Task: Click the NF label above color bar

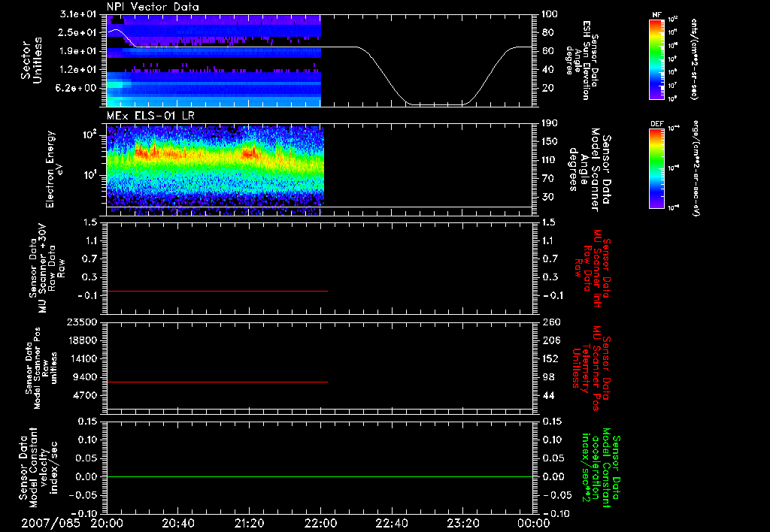Action: (656, 15)
